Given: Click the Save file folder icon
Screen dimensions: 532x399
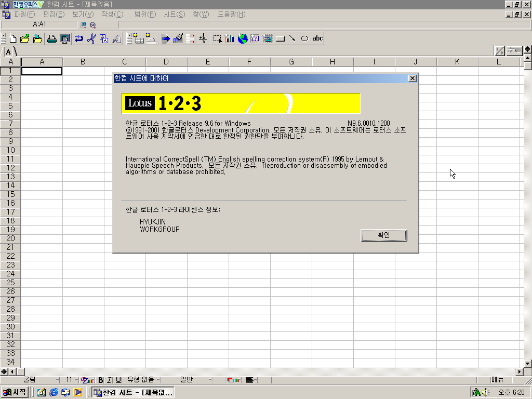Looking at the screenshot, I should coord(37,38).
